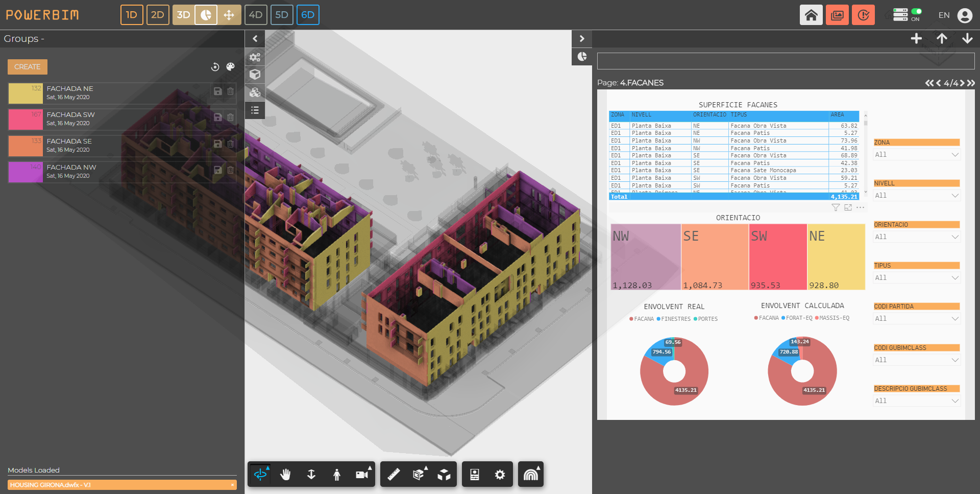Screen dimensions: 980x494
Task: Select the single cube model tool
Action: 255,75
